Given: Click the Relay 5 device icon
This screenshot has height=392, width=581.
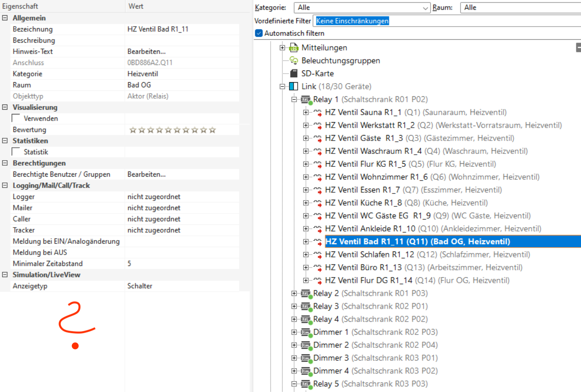Looking at the screenshot, I should [x=306, y=384].
